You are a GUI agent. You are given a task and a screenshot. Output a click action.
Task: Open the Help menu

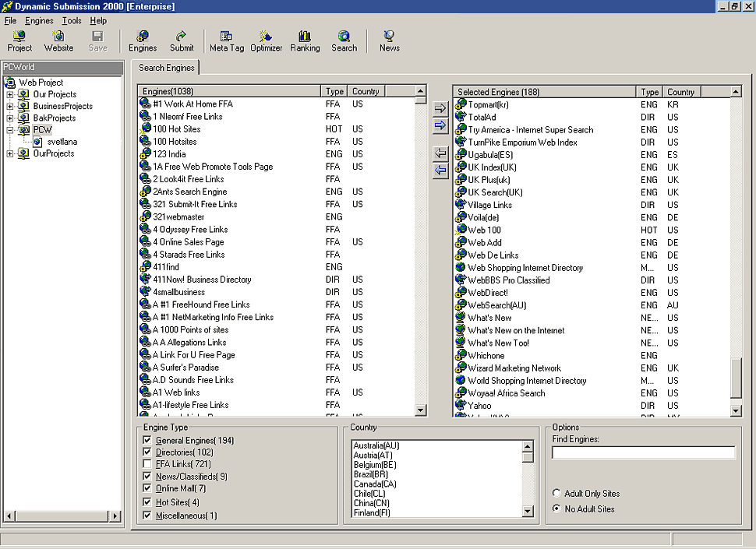coord(98,21)
